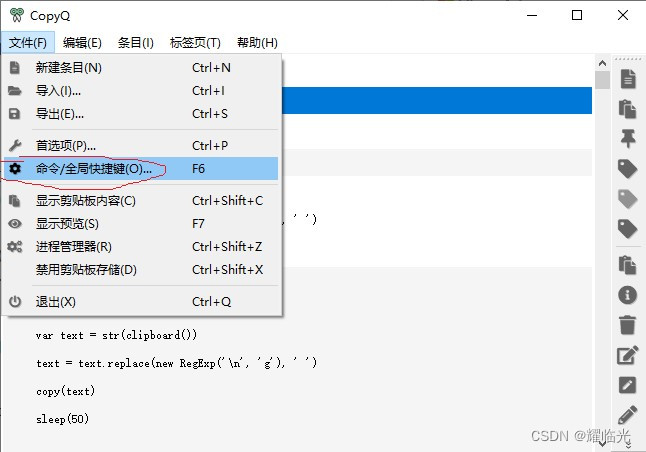Minimize the CopyQ window
Screen dimensions: 646x452
pyautogui.click(x=532, y=15)
